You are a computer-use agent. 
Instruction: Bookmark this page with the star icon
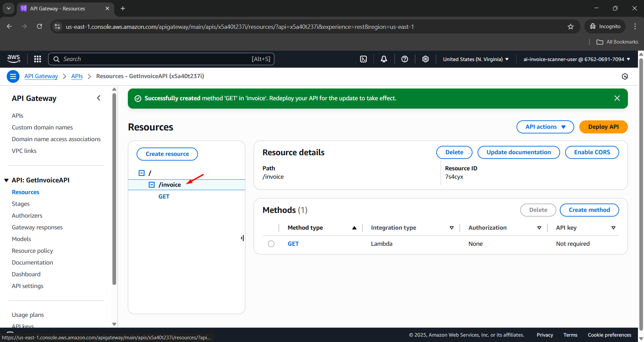pos(571,26)
